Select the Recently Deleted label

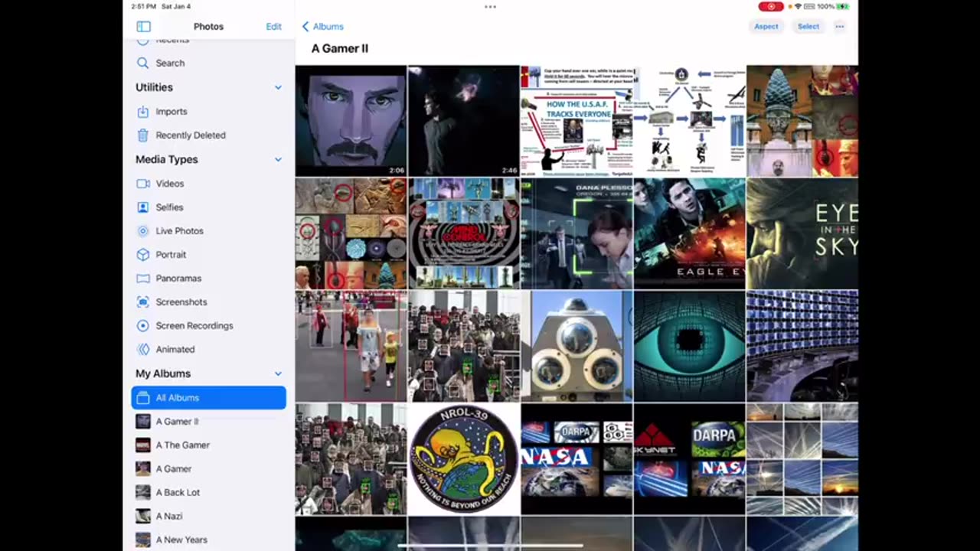[x=191, y=135]
